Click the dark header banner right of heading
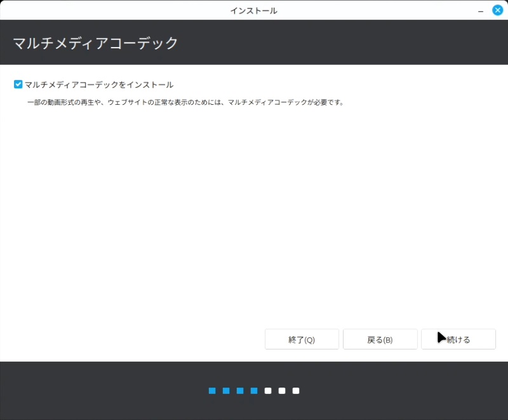The width and height of the screenshot is (508, 420). [349, 43]
